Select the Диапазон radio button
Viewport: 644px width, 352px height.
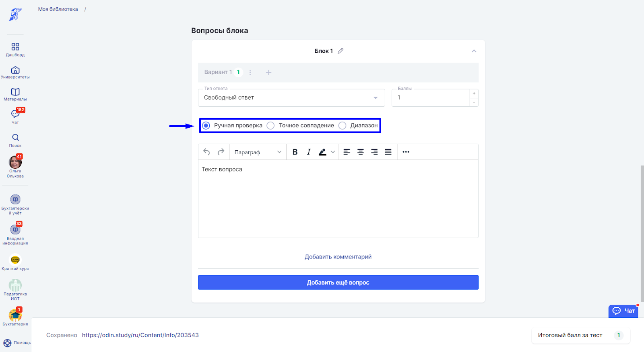point(343,126)
